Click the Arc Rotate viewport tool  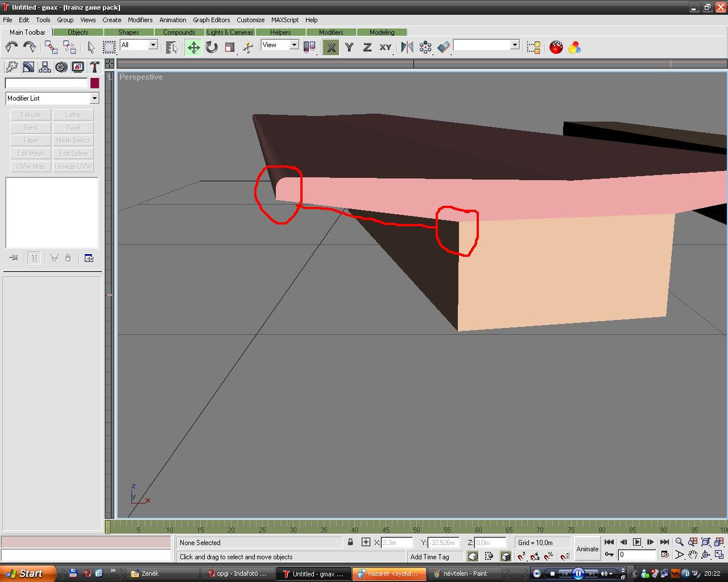pos(706,555)
